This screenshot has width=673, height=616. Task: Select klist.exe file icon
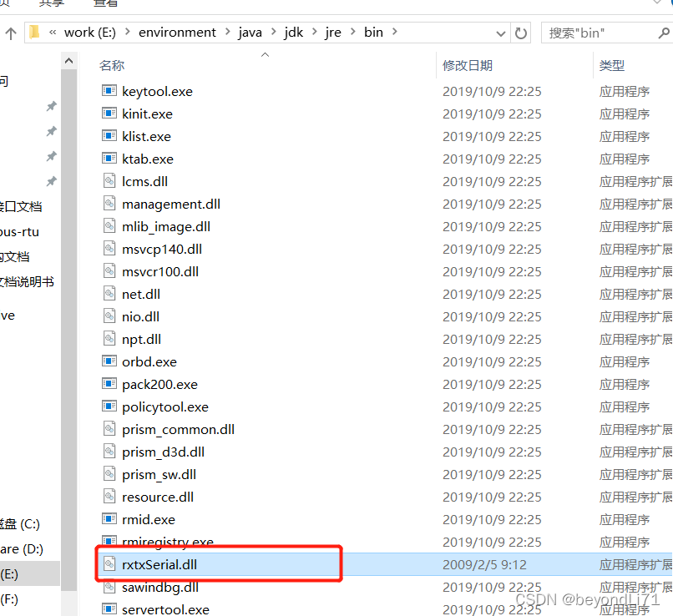(x=109, y=136)
